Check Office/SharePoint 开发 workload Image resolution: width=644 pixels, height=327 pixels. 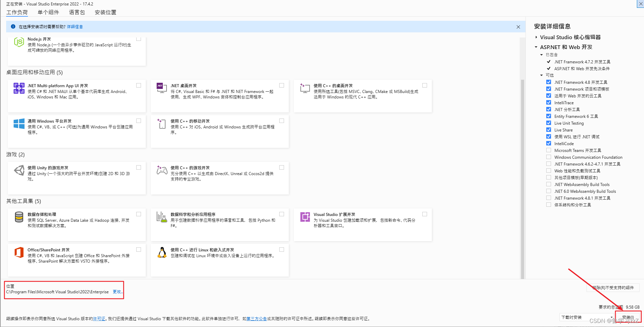139,250
